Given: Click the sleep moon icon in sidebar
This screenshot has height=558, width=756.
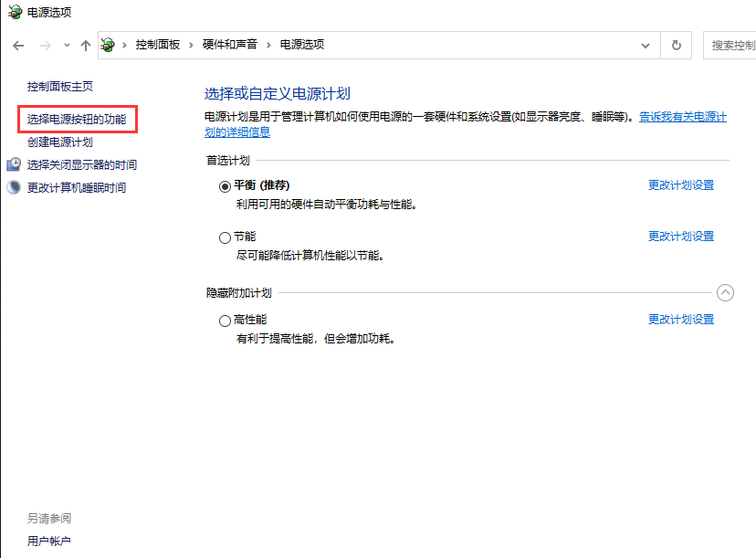Looking at the screenshot, I should (x=14, y=187).
